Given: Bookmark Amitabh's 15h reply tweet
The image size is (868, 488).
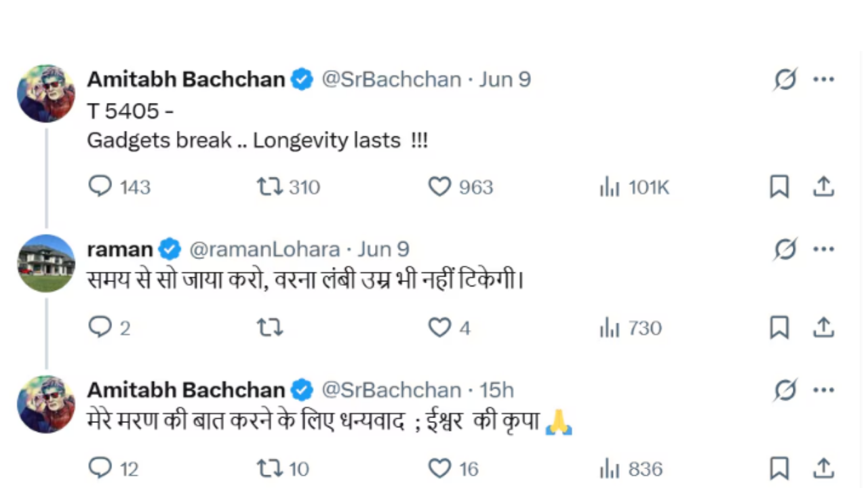Looking at the screenshot, I should [779, 468].
